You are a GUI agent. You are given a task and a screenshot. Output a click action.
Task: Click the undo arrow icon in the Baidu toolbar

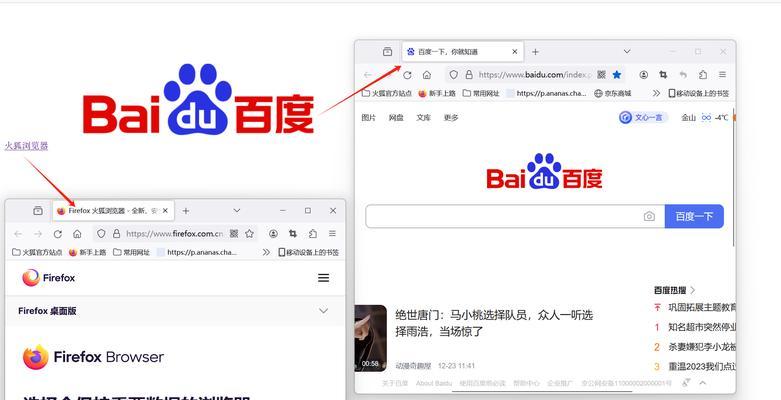[x=683, y=75]
